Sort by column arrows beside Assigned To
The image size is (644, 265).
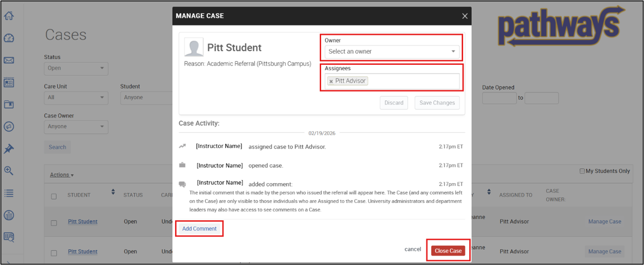(489, 192)
